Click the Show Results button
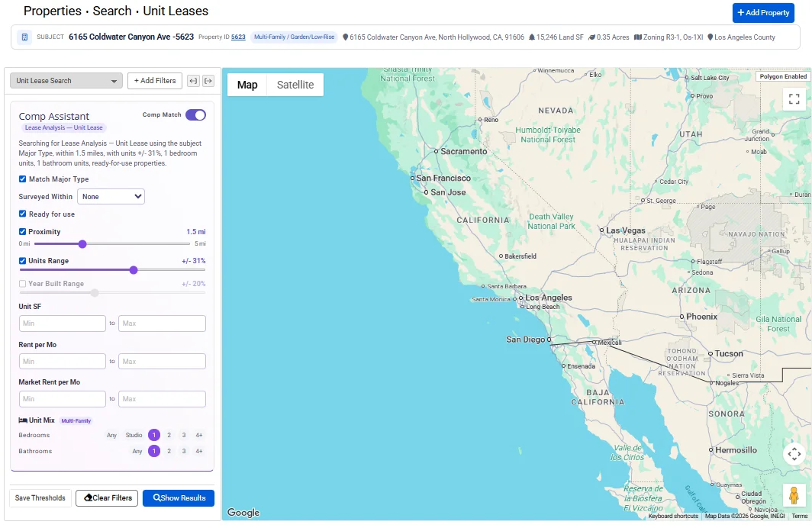The height and width of the screenshot is (528, 812). 179,498
